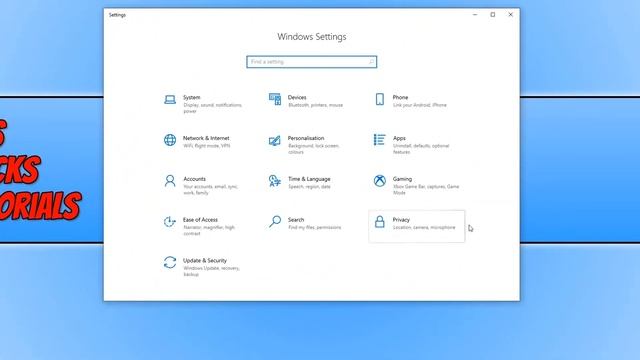Go to Network & Internet label

[206, 138]
